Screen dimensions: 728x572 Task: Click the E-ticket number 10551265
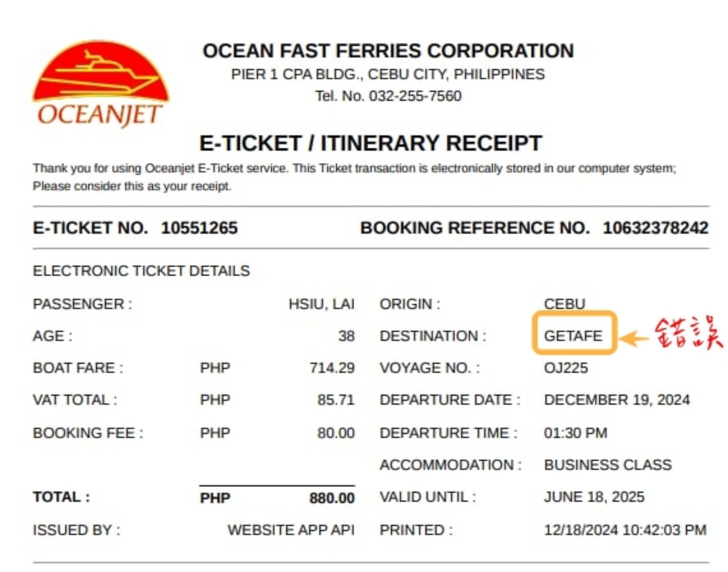pos(199,228)
